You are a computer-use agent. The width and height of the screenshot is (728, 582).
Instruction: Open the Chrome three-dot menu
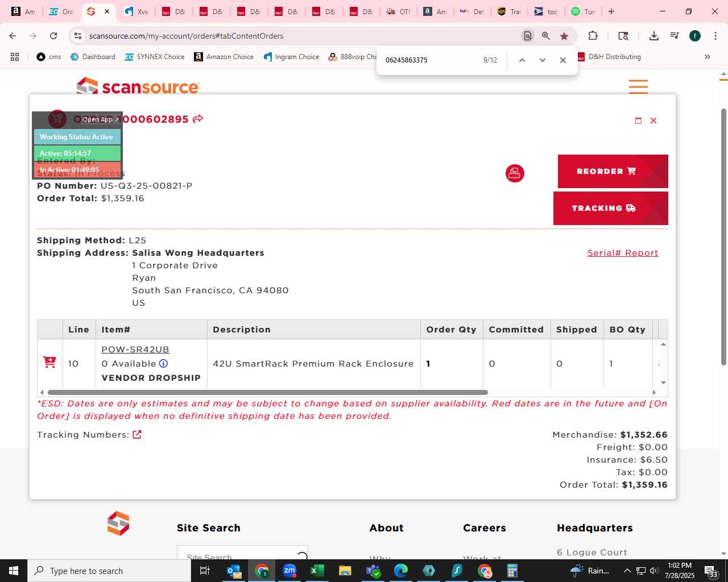pyautogui.click(x=715, y=36)
